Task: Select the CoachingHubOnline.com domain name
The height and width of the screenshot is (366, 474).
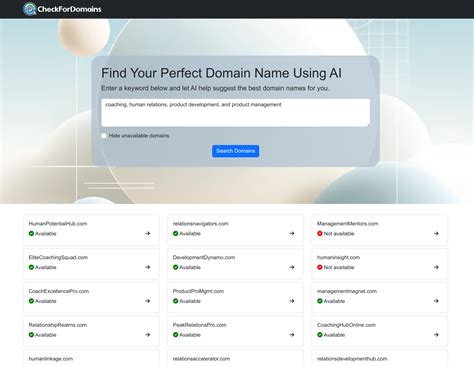Action: (x=346, y=325)
